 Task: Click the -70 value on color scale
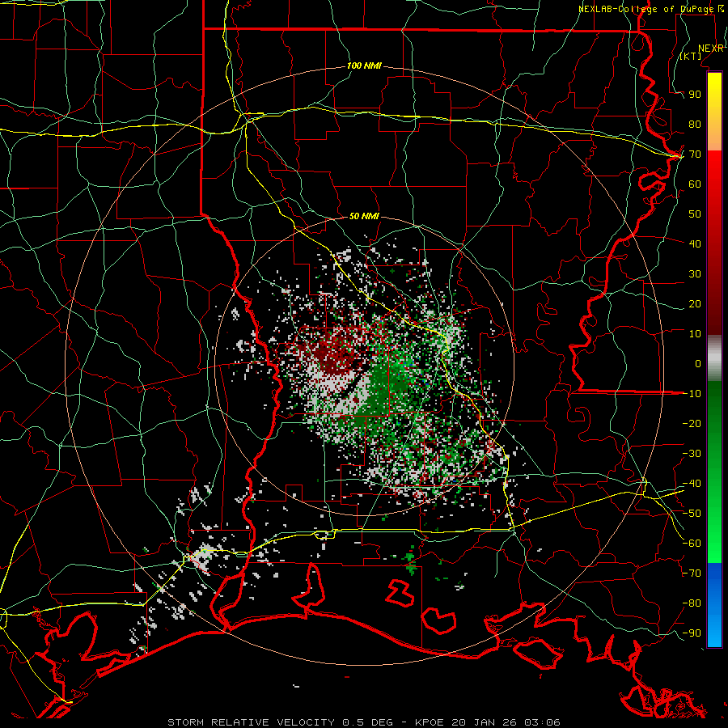pyautogui.click(x=692, y=574)
